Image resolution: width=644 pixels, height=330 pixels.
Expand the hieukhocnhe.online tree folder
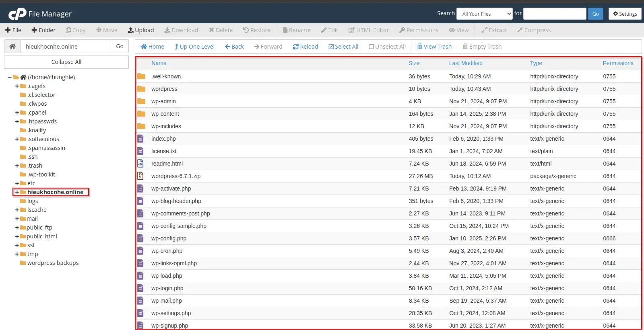17,192
